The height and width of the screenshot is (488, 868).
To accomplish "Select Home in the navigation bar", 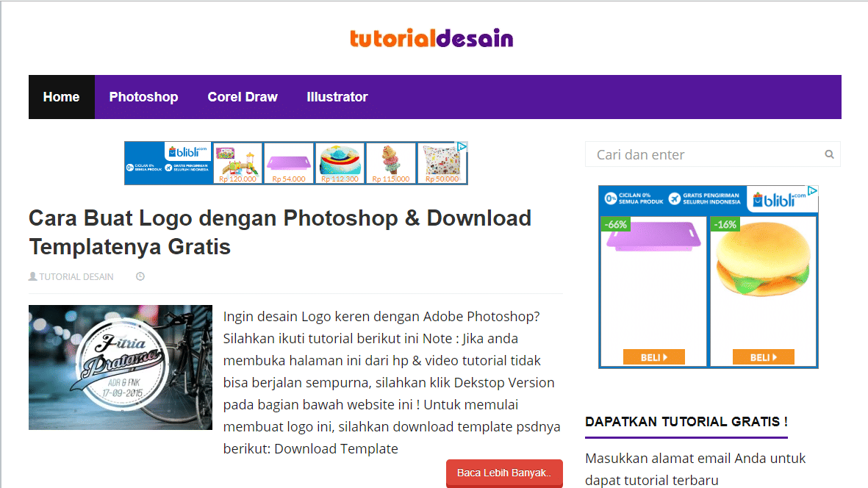I will [61, 96].
